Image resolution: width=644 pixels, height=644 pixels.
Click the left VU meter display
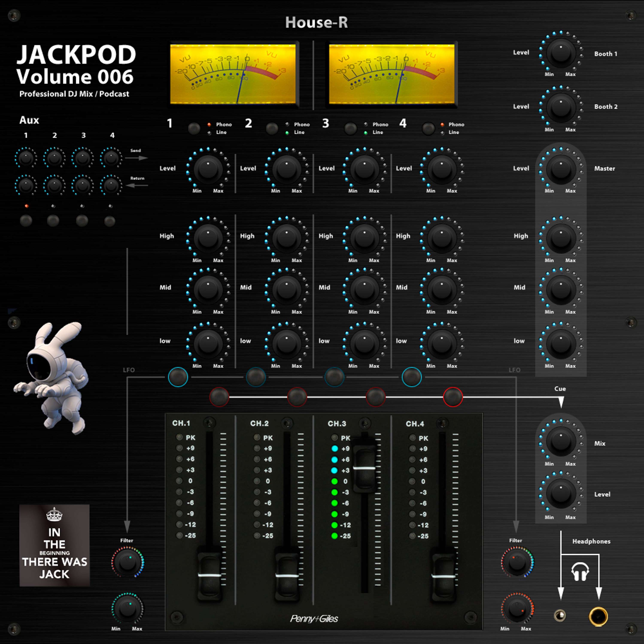tap(233, 74)
